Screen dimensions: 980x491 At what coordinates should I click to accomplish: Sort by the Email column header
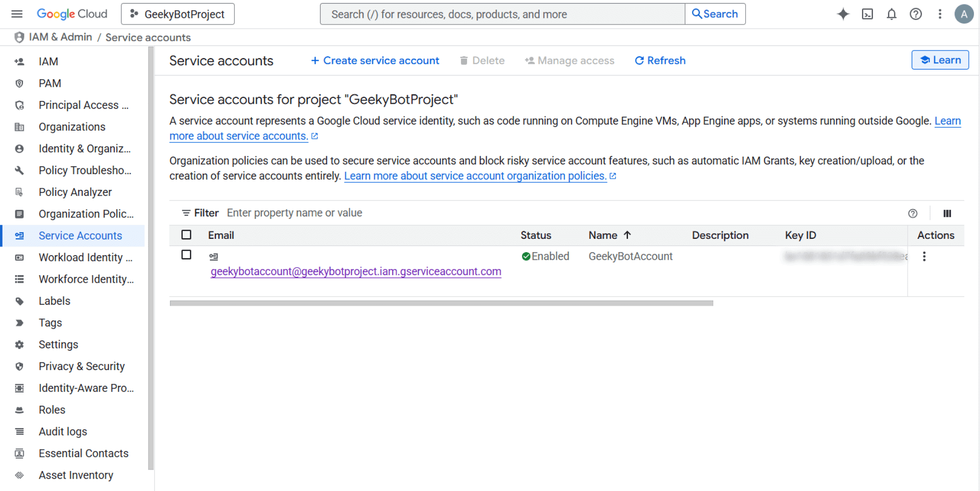[221, 235]
